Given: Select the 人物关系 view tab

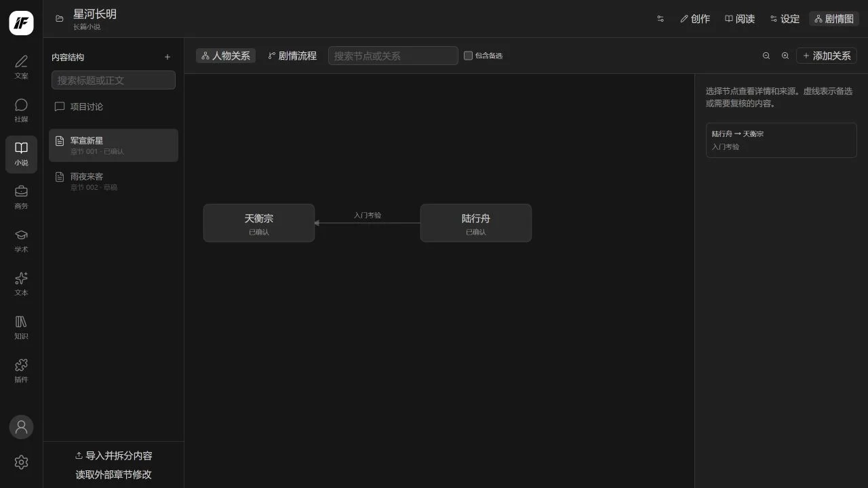Looking at the screenshot, I should (x=226, y=56).
